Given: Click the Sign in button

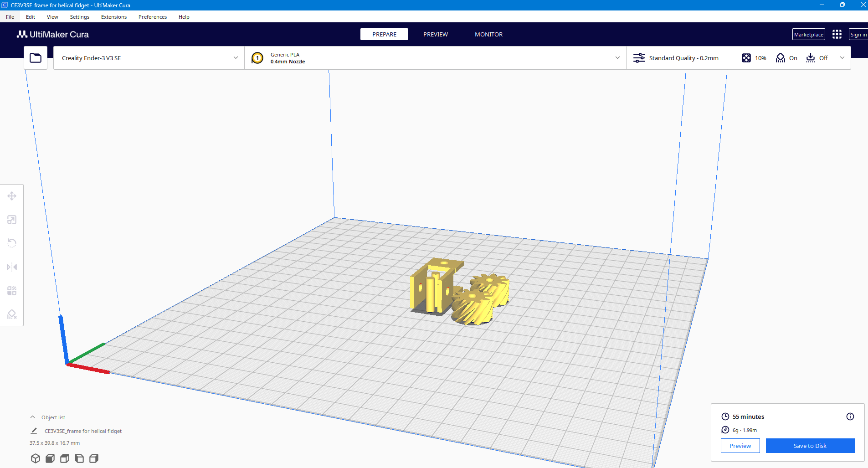Looking at the screenshot, I should tap(858, 34).
